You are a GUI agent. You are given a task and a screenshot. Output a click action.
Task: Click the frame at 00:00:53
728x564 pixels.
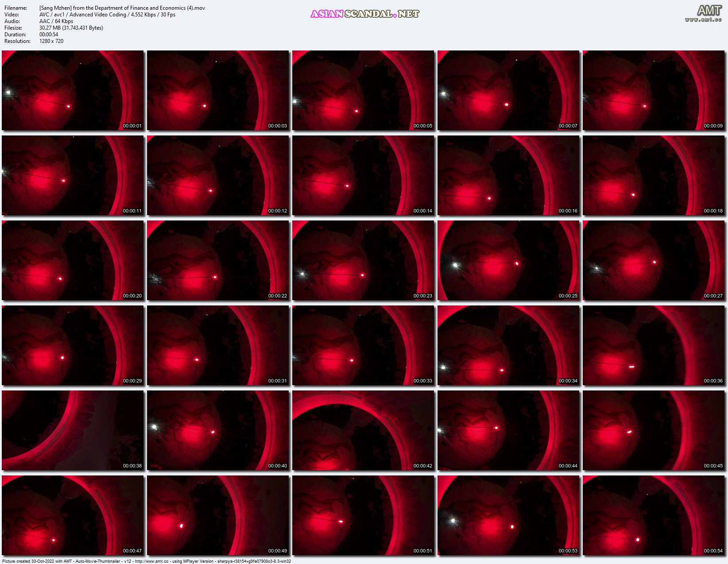pos(508,515)
